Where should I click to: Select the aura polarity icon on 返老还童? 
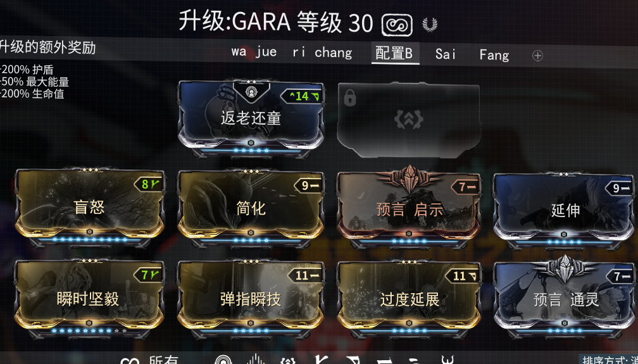[x=251, y=92]
